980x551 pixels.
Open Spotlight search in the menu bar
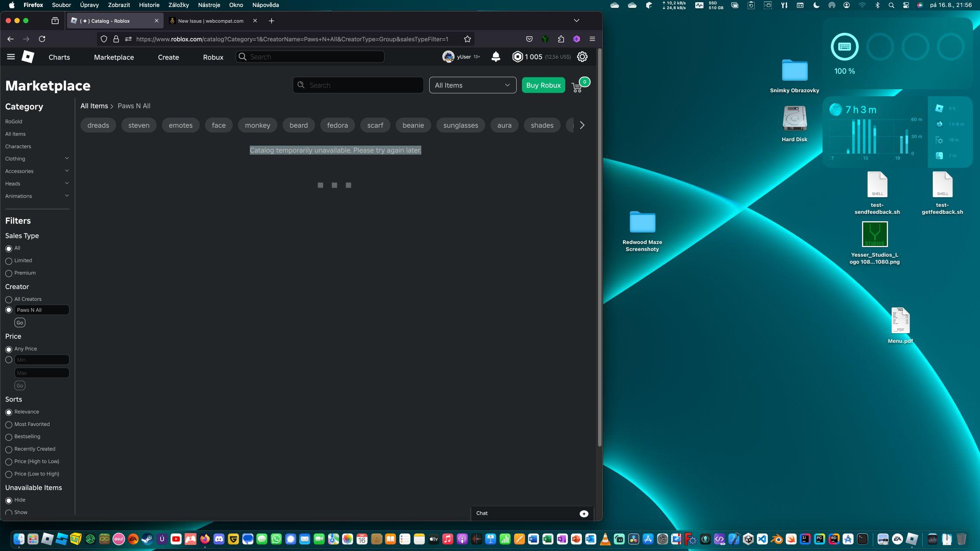point(891,5)
